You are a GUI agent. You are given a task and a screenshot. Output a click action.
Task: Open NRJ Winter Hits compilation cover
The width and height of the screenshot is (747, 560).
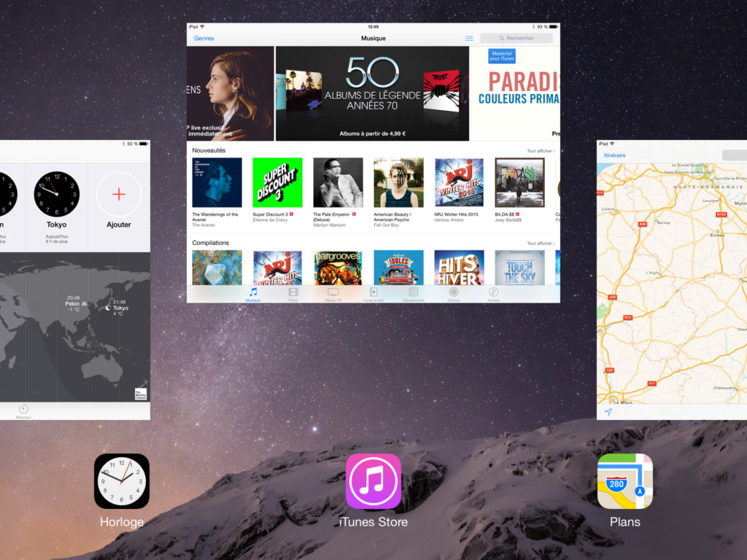click(x=277, y=268)
